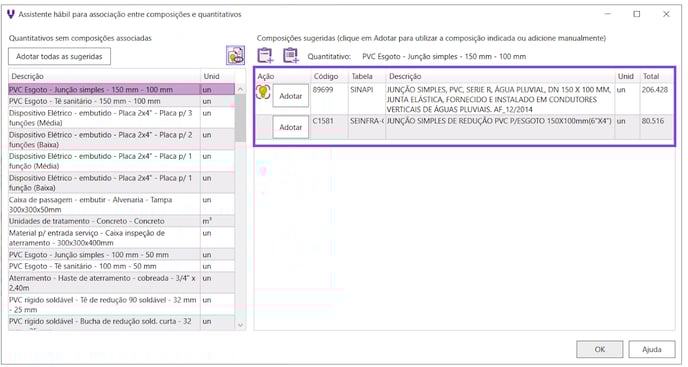
Task: Open the Ajuda help button
Action: [652, 349]
